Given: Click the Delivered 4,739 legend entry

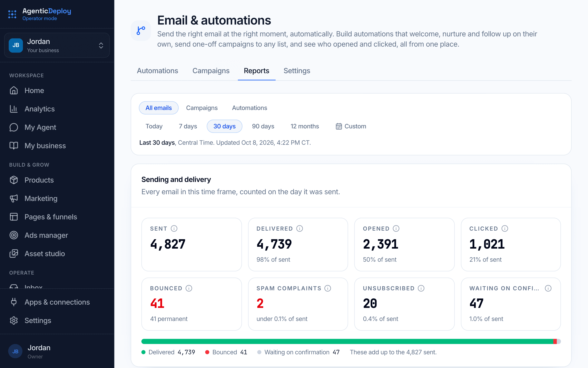Looking at the screenshot, I should click(168, 352).
